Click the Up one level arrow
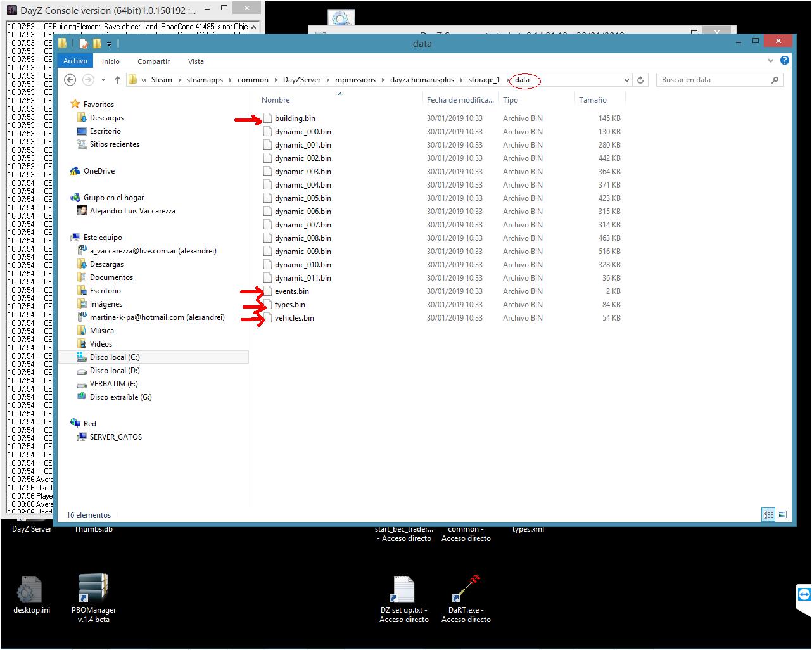The height and width of the screenshot is (650, 812). 117,80
